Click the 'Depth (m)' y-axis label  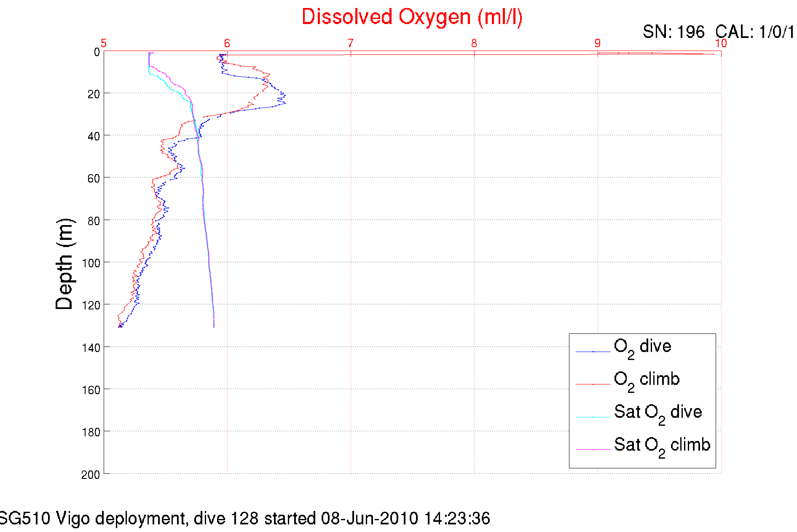click(65, 264)
